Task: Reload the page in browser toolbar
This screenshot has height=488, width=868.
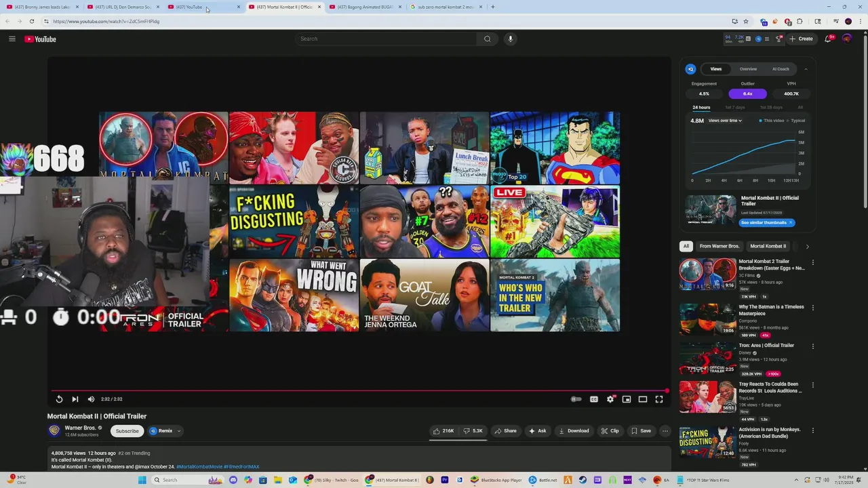Action: tap(31, 21)
